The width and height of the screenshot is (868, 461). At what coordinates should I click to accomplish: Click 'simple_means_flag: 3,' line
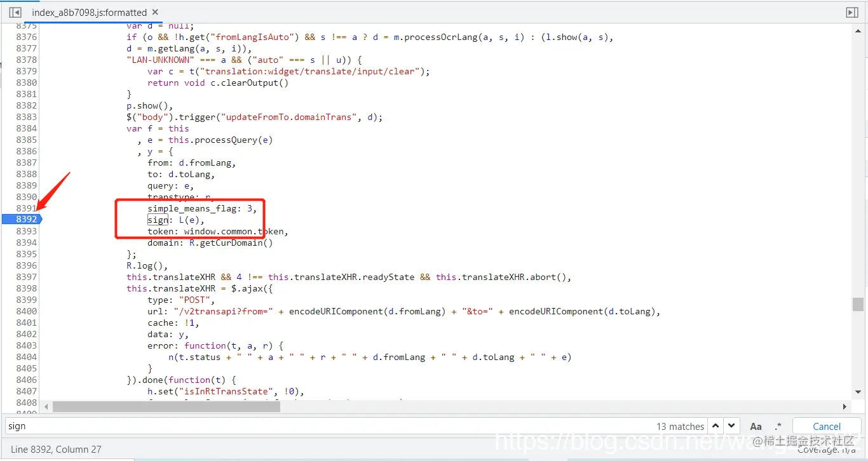202,208
